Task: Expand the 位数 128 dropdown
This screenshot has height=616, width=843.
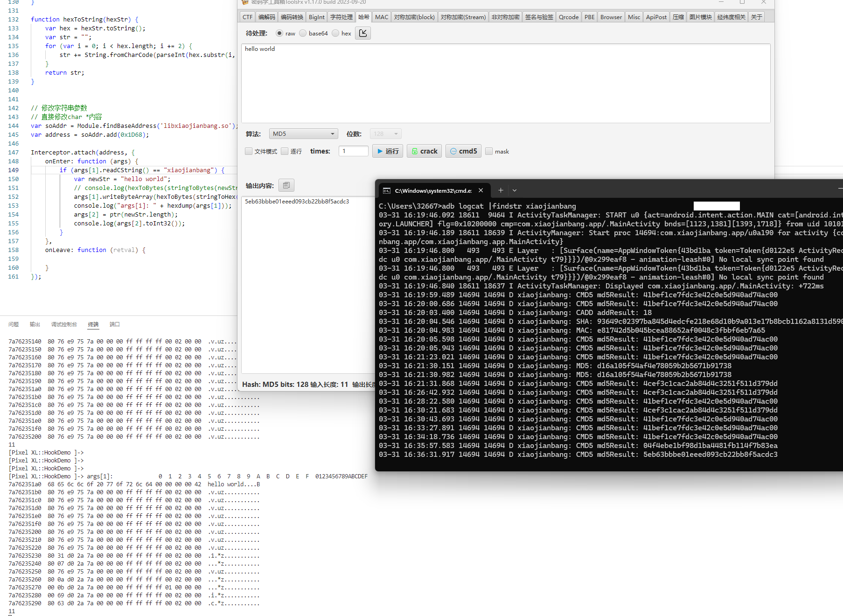Action: tap(385, 134)
